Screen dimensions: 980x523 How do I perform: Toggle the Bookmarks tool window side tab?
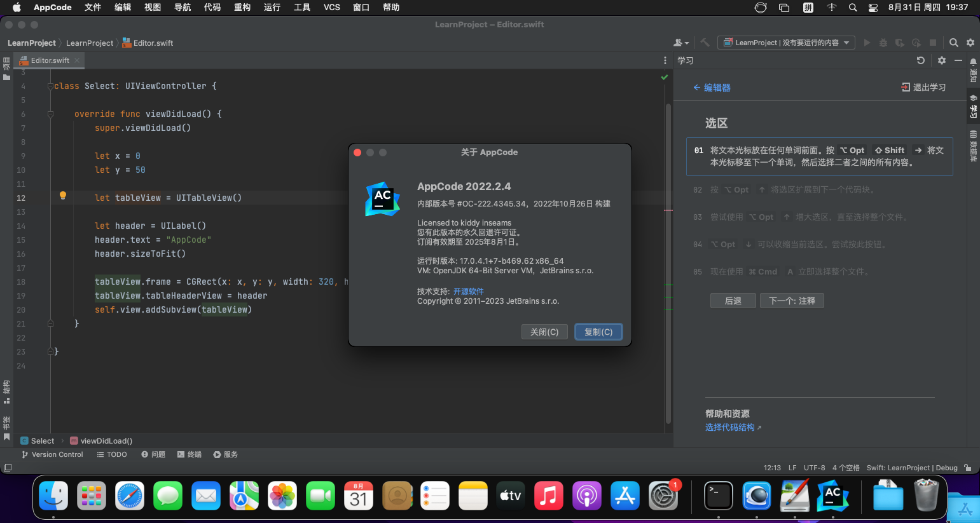point(6,429)
